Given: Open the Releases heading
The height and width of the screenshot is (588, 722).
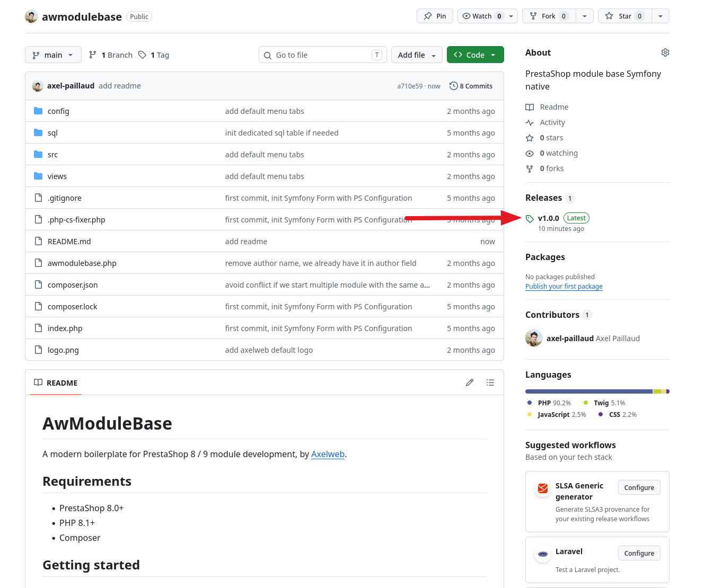Looking at the screenshot, I should pos(543,198).
